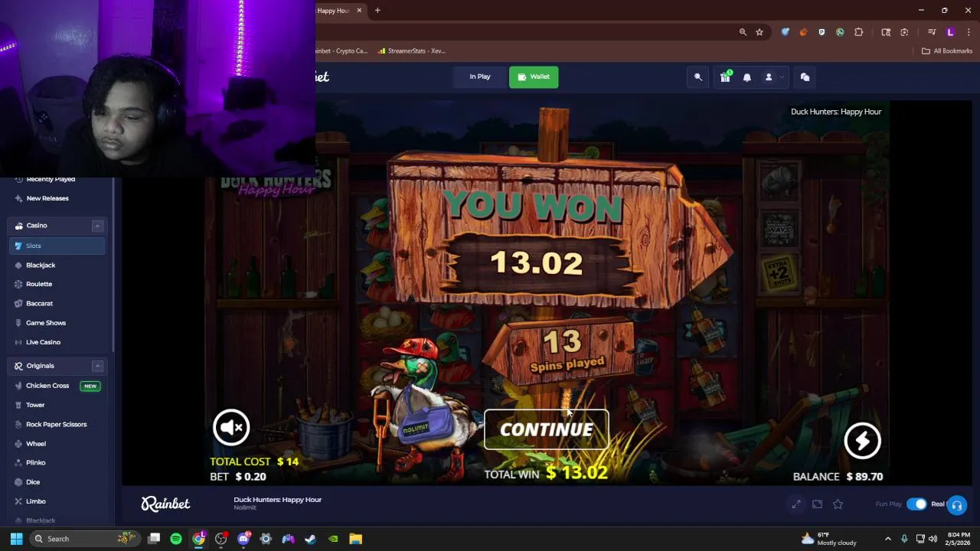The width and height of the screenshot is (980, 551).
Task: Open Blackjack under Casino
Action: pyautogui.click(x=41, y=265)
